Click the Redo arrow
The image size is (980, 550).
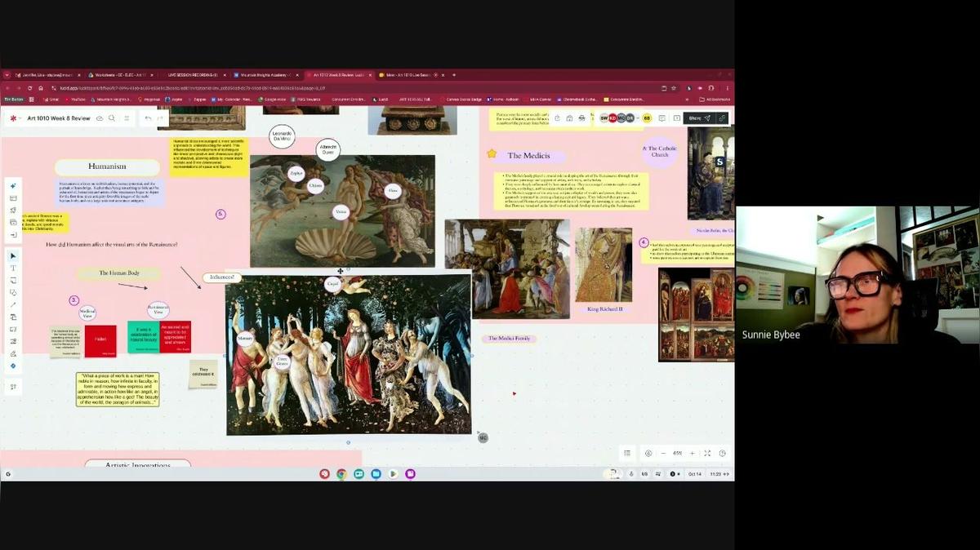160,118
